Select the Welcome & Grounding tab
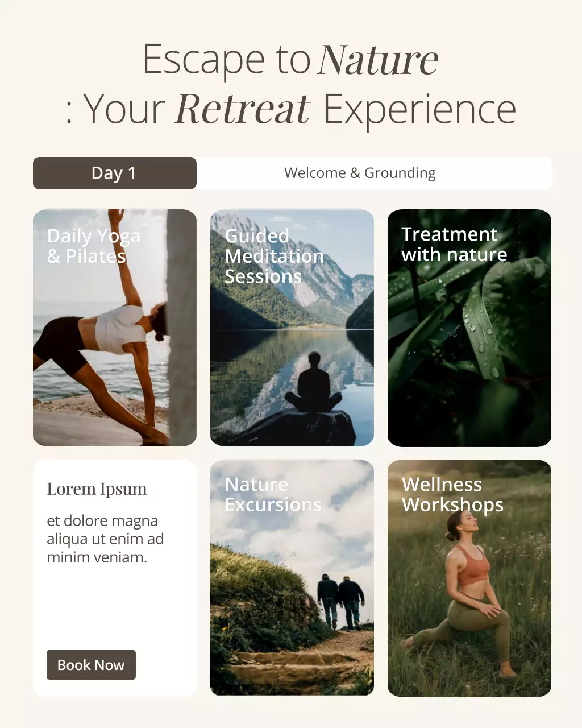This screenshot has height=728, width=582. pos(360,173)
